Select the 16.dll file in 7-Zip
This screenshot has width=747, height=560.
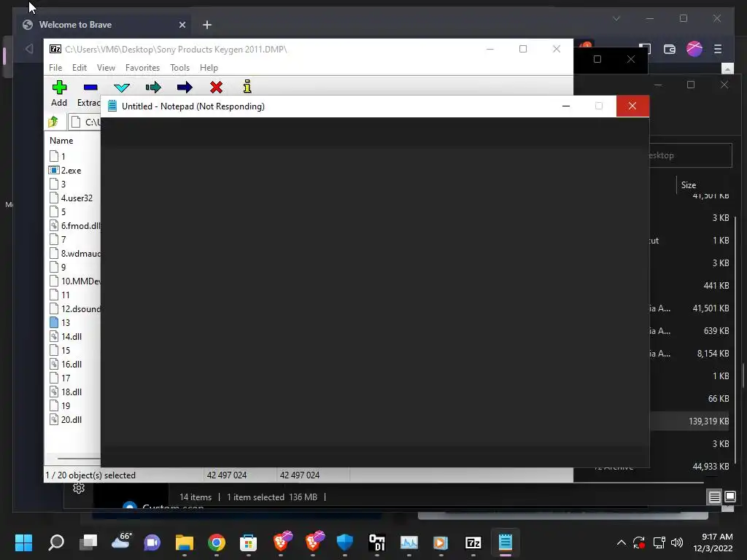click(66, 364)
